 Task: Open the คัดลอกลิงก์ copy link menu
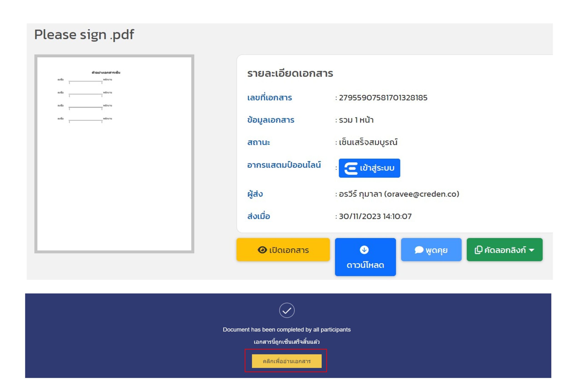coord(504,250)
